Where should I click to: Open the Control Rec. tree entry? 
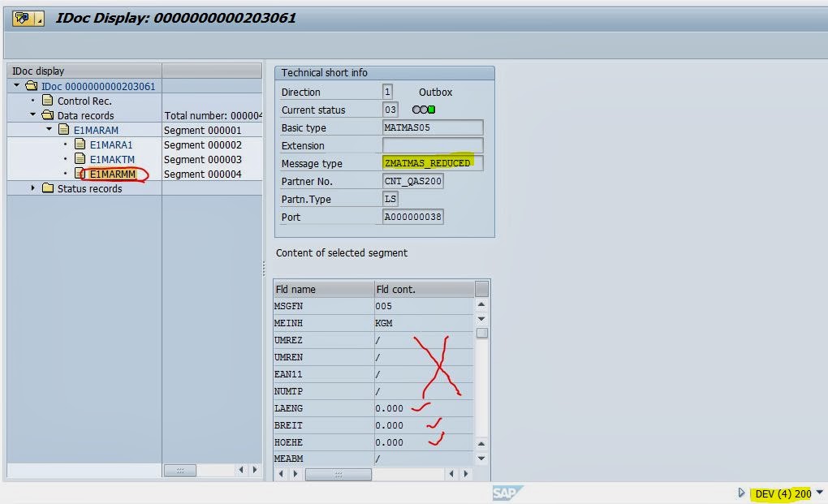(x=84, y=101)
